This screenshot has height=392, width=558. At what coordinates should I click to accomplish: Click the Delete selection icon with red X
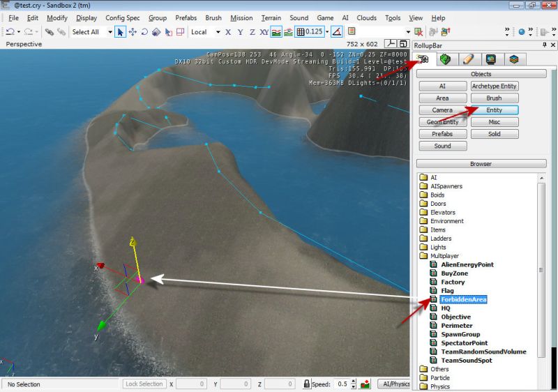(x=418, y=31)
